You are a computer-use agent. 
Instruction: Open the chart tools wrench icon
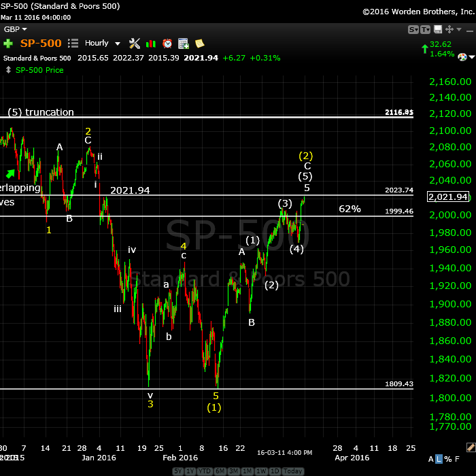coord(134,44)
